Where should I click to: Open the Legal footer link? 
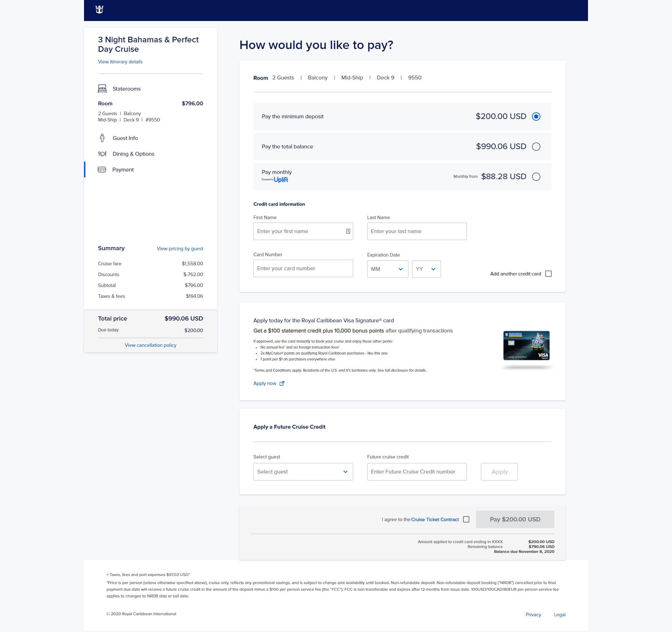point(560,615)
